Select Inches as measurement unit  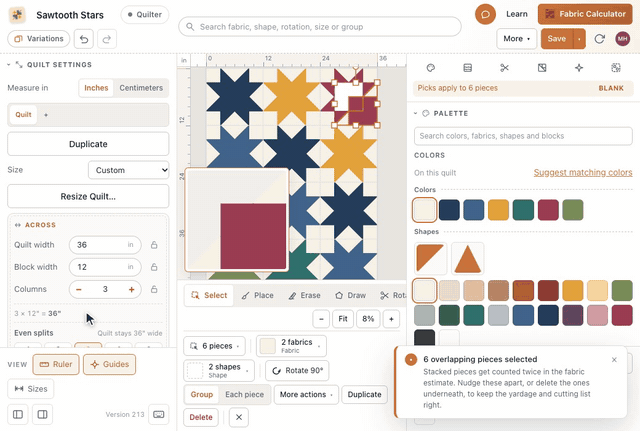coord(96,88)
